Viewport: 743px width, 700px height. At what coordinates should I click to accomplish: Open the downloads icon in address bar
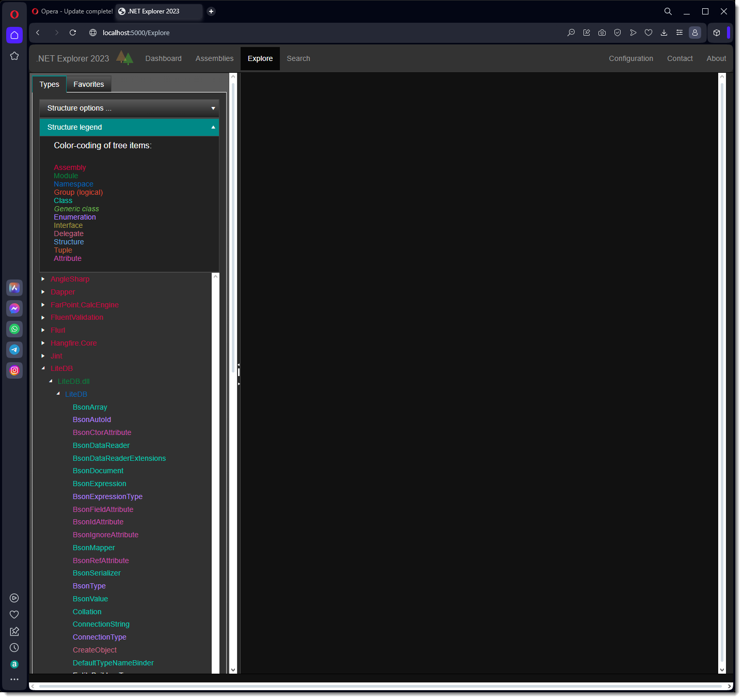tap(664, 33)
